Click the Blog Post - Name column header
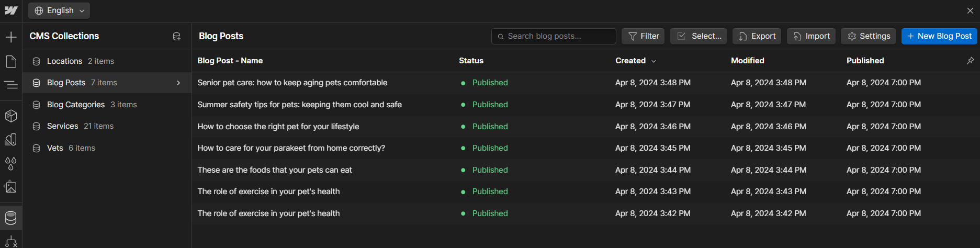 [230, 61]
